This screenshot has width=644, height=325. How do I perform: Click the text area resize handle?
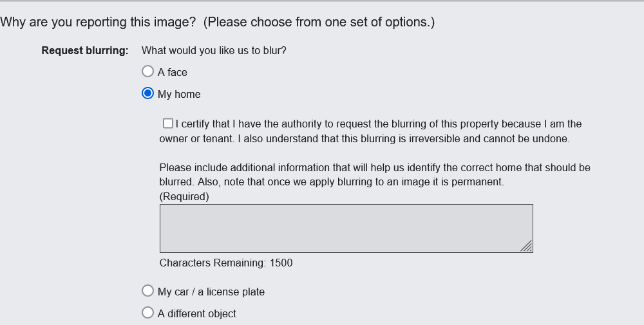[527, 246]
